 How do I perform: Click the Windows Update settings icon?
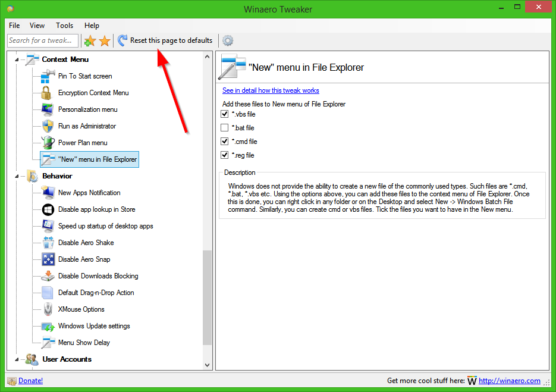(48, 327)
